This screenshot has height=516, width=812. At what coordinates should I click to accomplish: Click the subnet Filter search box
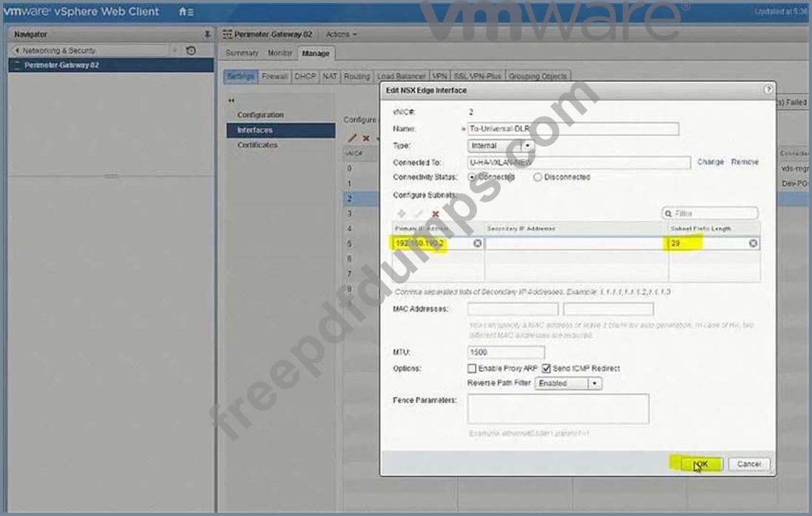click(x=710, y=213)
